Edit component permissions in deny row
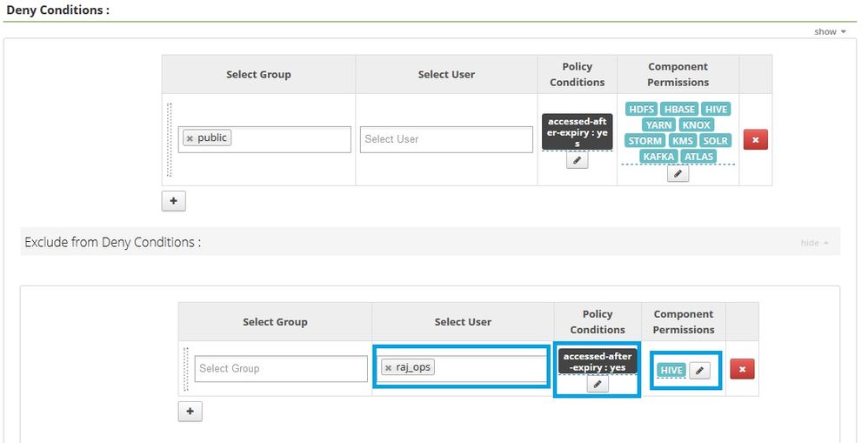This screenshot has height=443, width=868. pyautogui.click(x=678, y=173)
